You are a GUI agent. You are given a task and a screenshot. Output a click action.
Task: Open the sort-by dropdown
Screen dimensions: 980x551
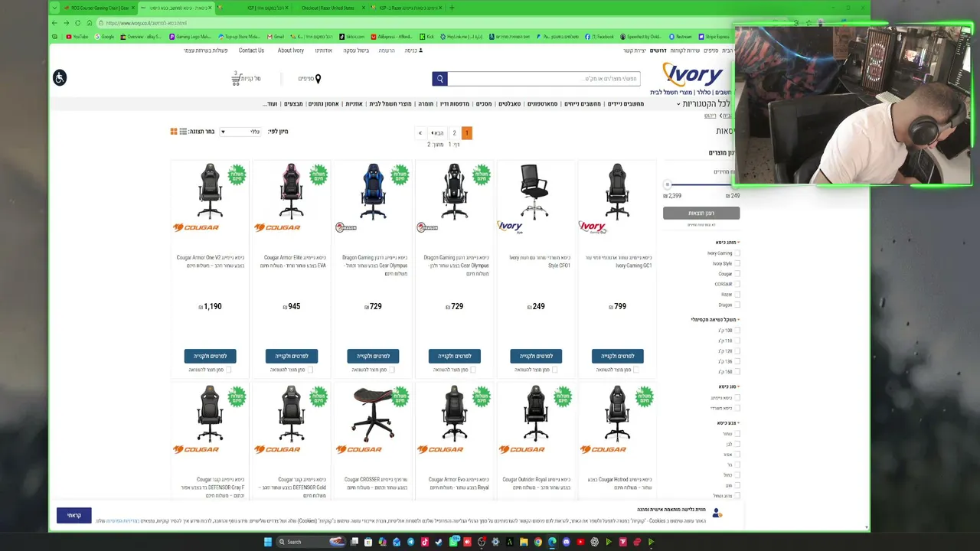241,132
